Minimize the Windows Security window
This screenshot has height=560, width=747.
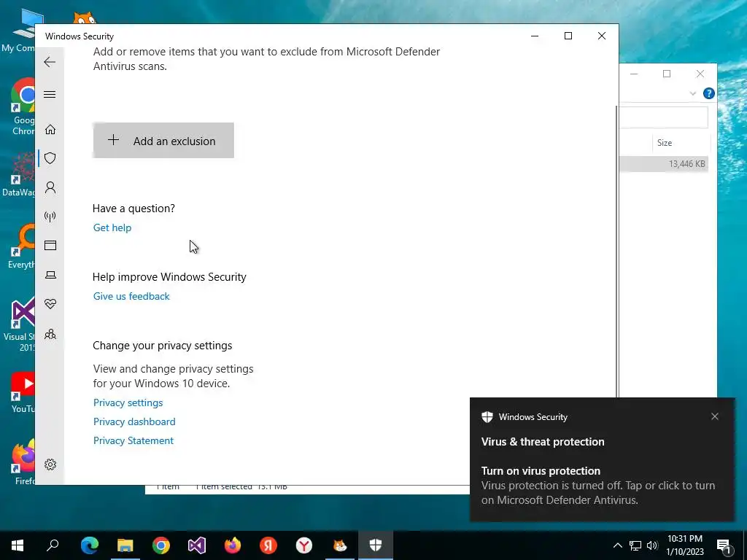535,36
